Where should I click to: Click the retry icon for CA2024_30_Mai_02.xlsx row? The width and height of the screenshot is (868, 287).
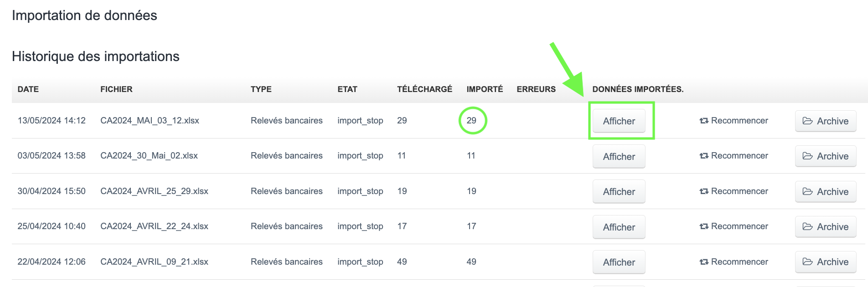(704, 156)
